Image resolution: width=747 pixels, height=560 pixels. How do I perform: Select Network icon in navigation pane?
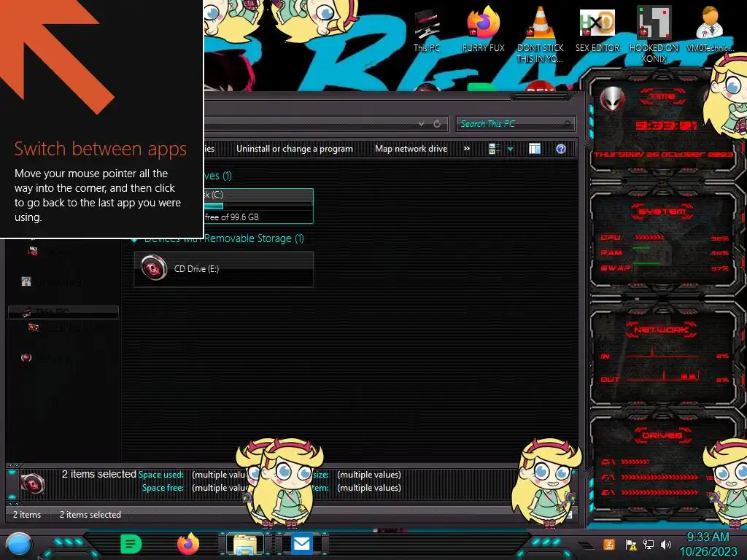[26, 357]
